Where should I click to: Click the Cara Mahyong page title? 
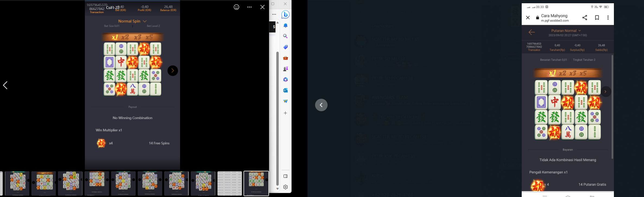[x=554, y=16]
